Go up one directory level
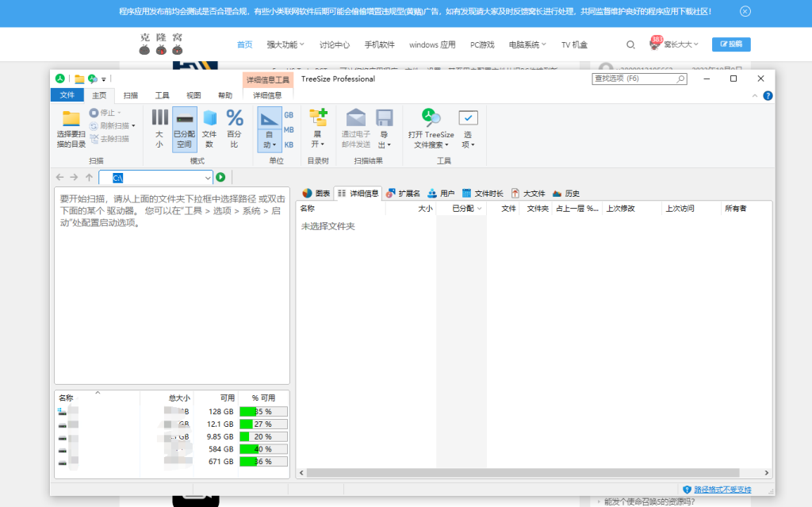 [x=89, y=177]
